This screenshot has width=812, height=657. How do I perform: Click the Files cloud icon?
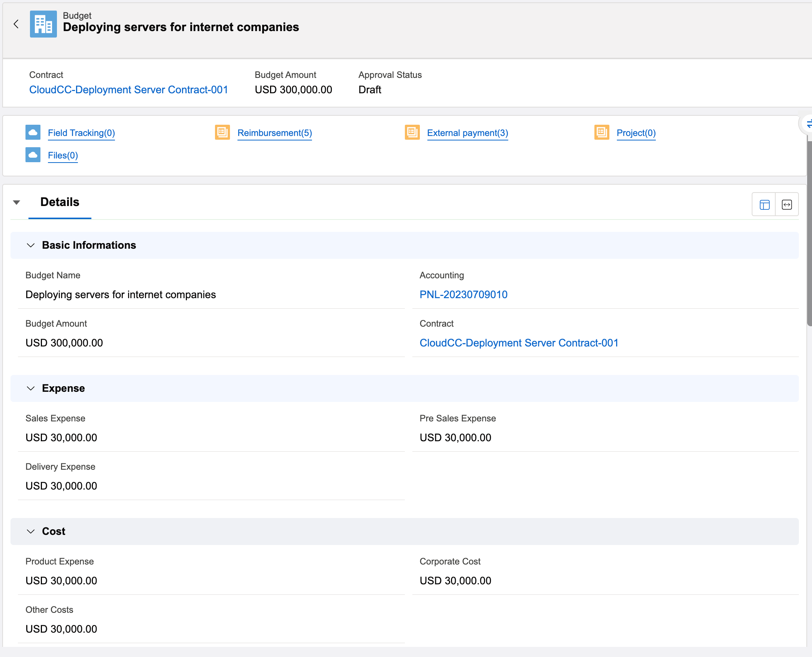33,155
